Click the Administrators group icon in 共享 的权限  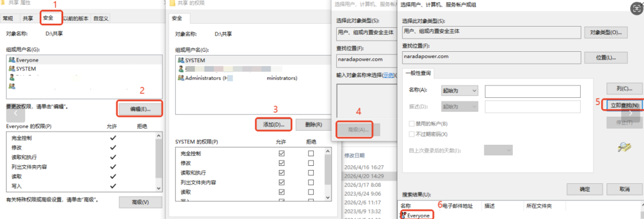[181, 78]
